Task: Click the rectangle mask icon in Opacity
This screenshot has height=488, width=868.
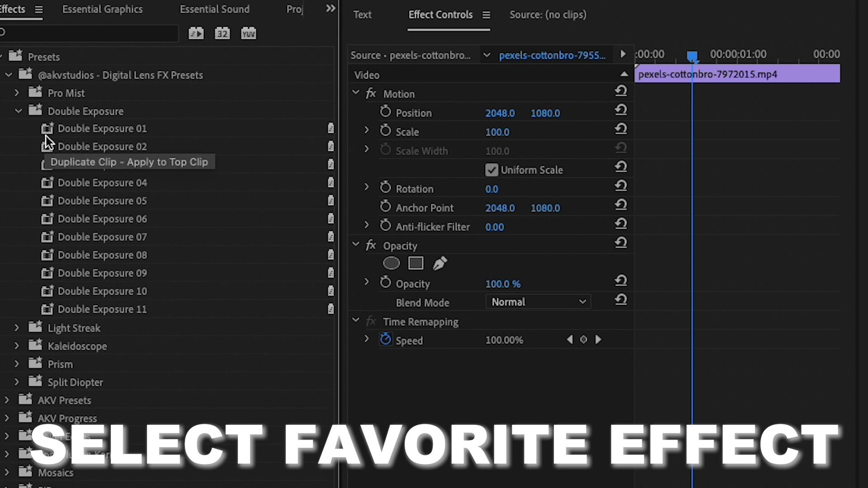Action: click(415, 264)
